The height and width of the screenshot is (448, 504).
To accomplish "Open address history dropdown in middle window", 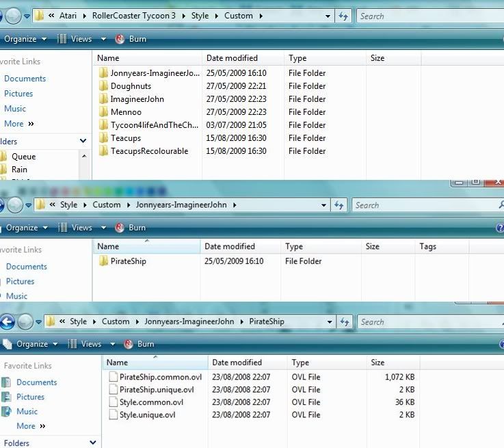I will 323,205.
